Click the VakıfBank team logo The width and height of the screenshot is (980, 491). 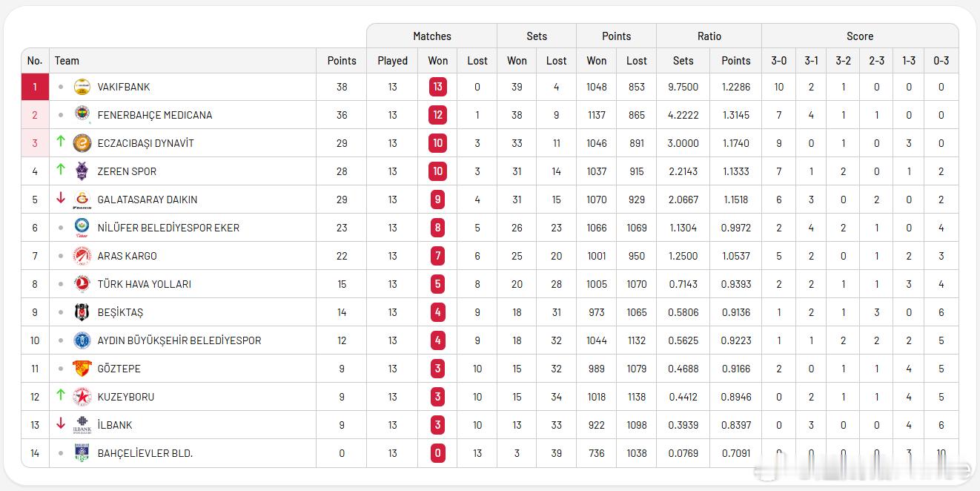click(82, 87)
